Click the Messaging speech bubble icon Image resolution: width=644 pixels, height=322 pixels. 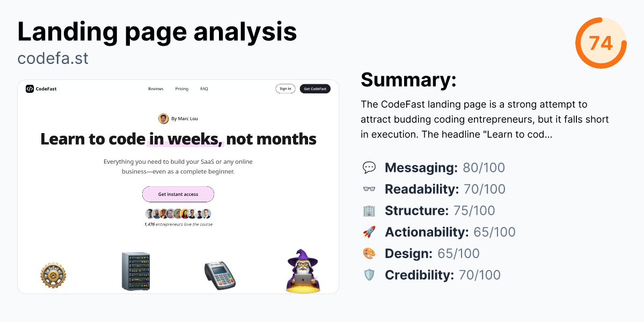pos(370,167)
